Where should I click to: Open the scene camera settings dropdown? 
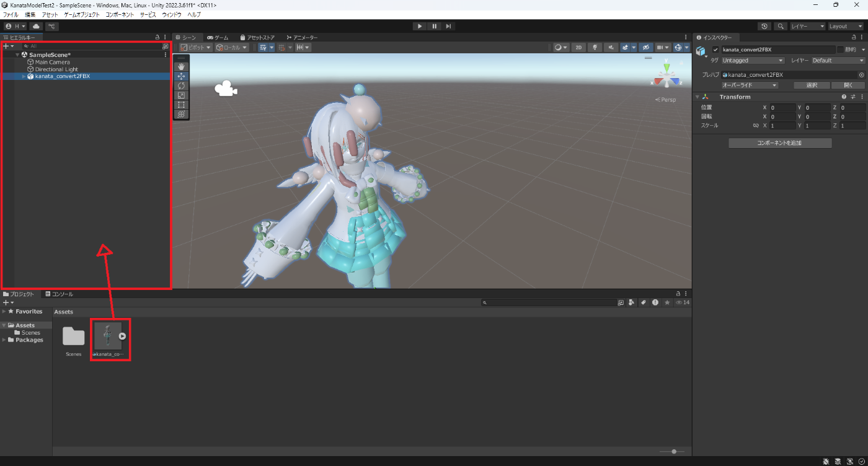(663, 47)
